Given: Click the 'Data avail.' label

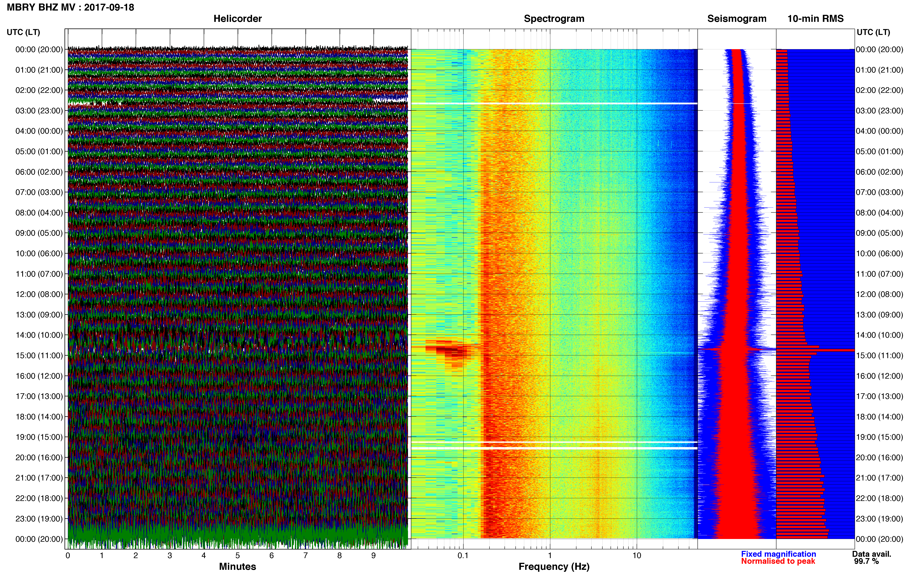Looking at the screenshot, I should [x=872, y=554].
